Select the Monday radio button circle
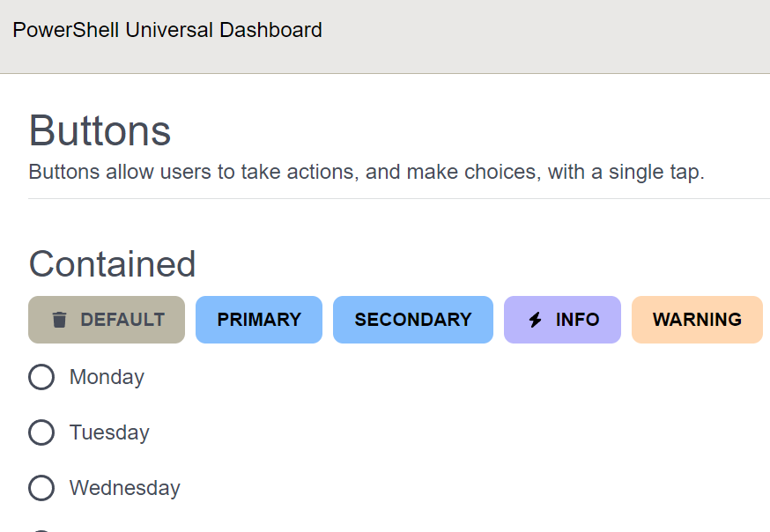770x532 pixels. point(41,377)
